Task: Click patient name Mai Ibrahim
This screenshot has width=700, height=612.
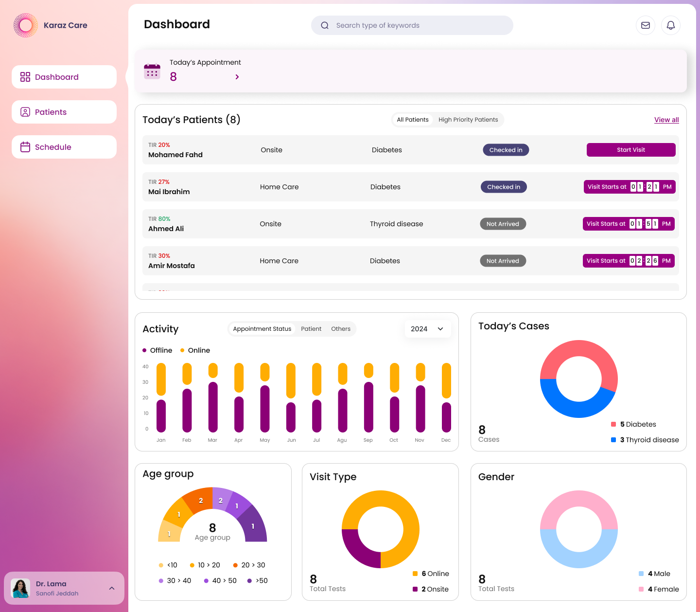Action: click(x=169, y=192)
